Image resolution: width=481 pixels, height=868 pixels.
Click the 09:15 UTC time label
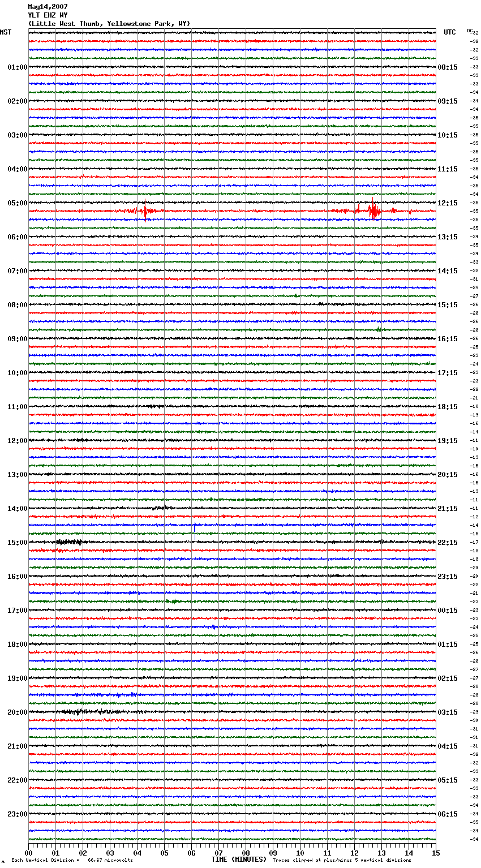448,101
